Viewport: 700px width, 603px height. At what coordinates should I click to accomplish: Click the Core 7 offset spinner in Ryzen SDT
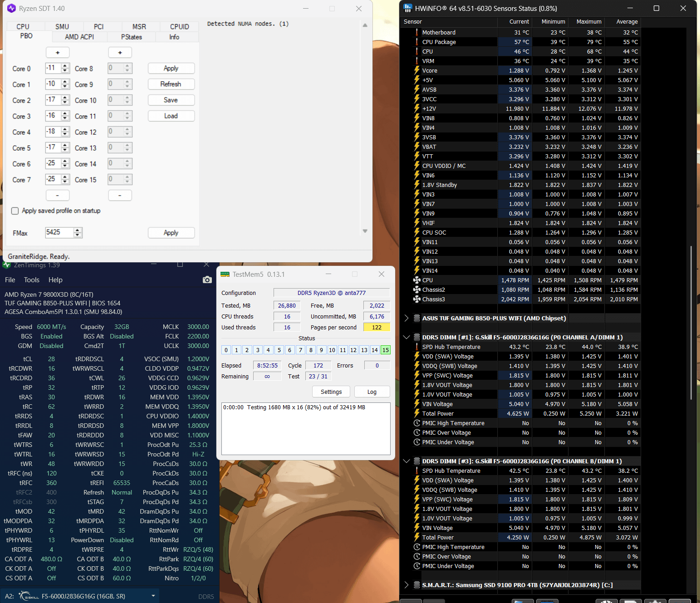(x=57, y=179)
